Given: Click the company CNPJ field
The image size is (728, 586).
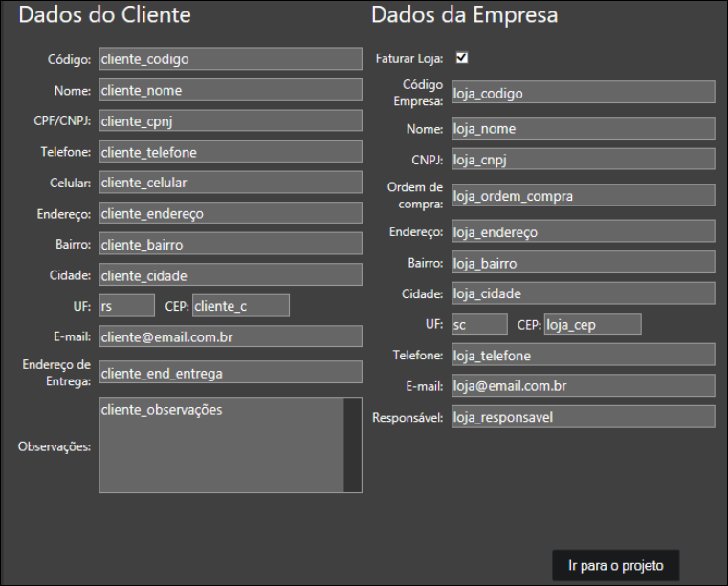Looking at the screenshot, I should (x=583, y=159).
